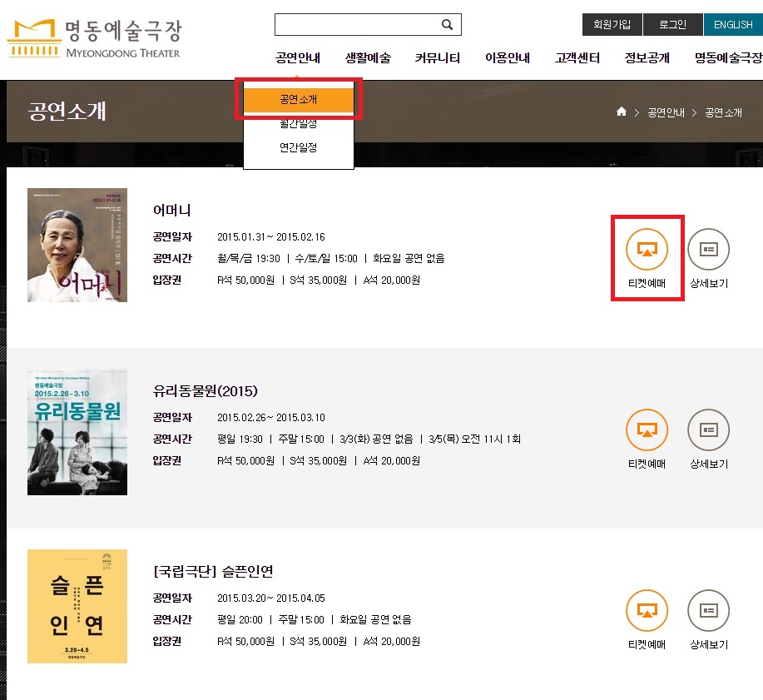This screenshot has width=763, height=700.
Task: Click 상세보기 icon for 어머니
Action: click(x=709, y=249)
